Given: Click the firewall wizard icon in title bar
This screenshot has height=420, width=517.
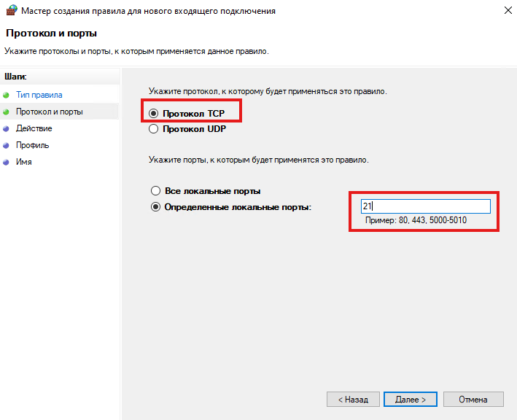Looking at the screenshot, I should [10, 11].
